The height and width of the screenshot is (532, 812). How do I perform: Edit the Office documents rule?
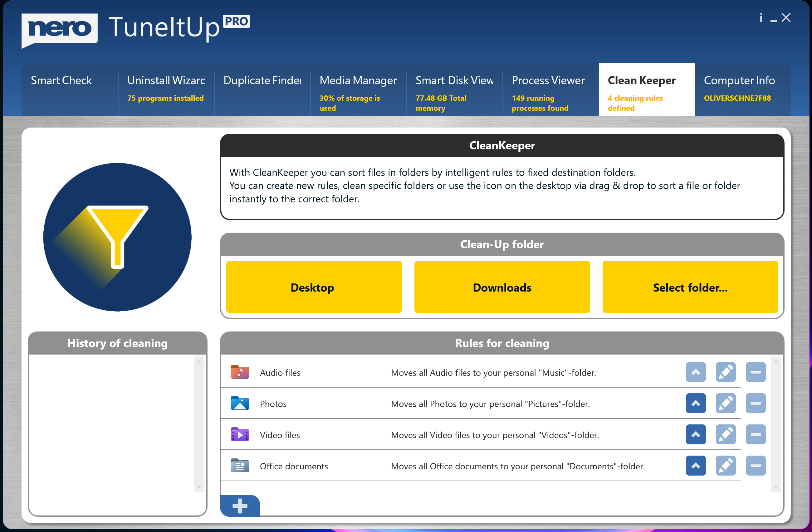pos(725,466)
